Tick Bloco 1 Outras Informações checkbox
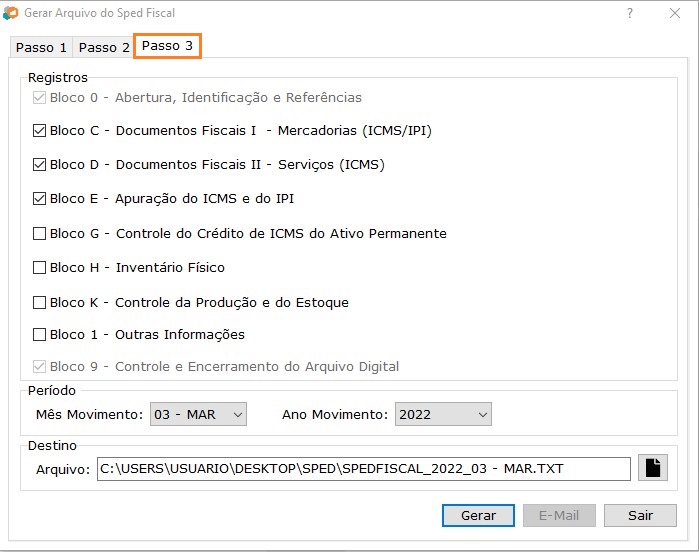This screenshot has height=552, width=699. (x=40, y=334)
